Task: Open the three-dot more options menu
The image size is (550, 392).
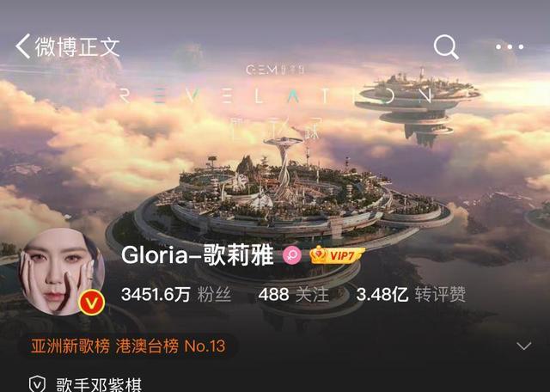Action: pos(510,46)
